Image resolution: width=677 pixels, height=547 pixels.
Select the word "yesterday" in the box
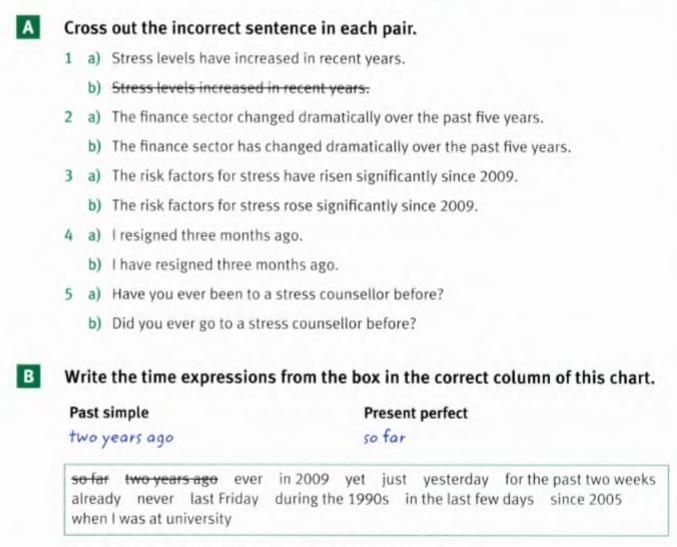click(456, 479)
